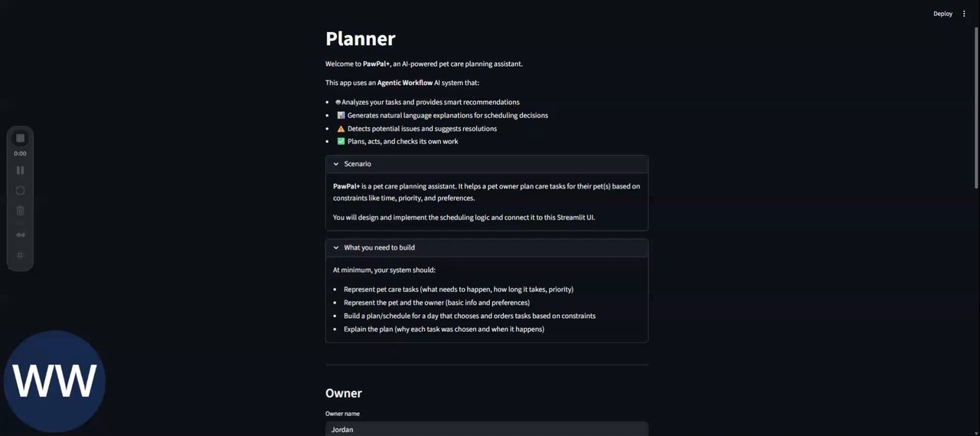The height and width of the screenshot is (436, 980).
Task: Click the 'Agentic Workflow' bold text
Action: (x=405, y=83)
